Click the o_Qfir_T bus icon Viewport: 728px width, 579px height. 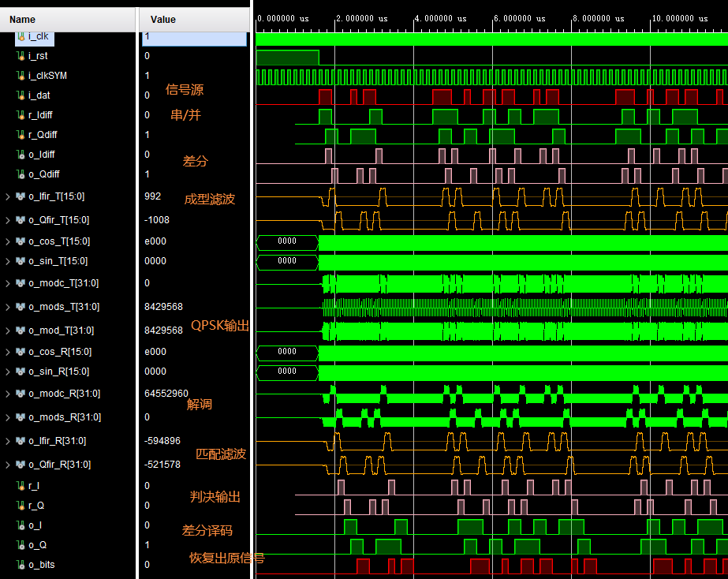(x=21, y=220)
